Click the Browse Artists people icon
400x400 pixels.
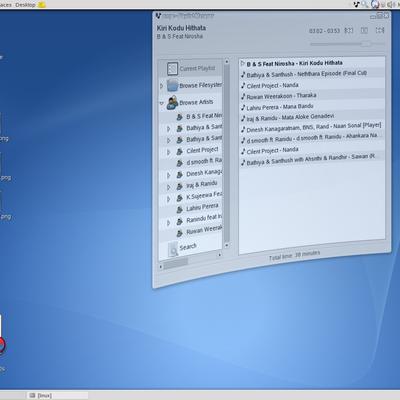pos(172,103)
